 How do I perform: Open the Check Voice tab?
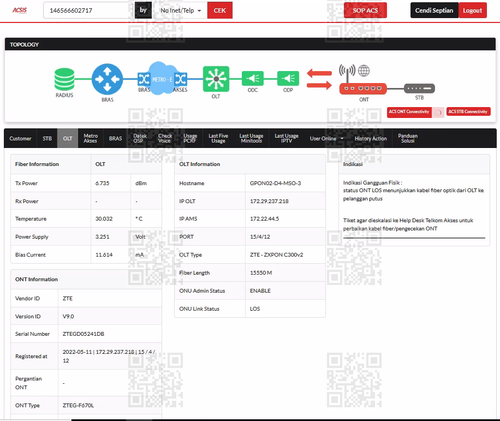pos(165,138)
